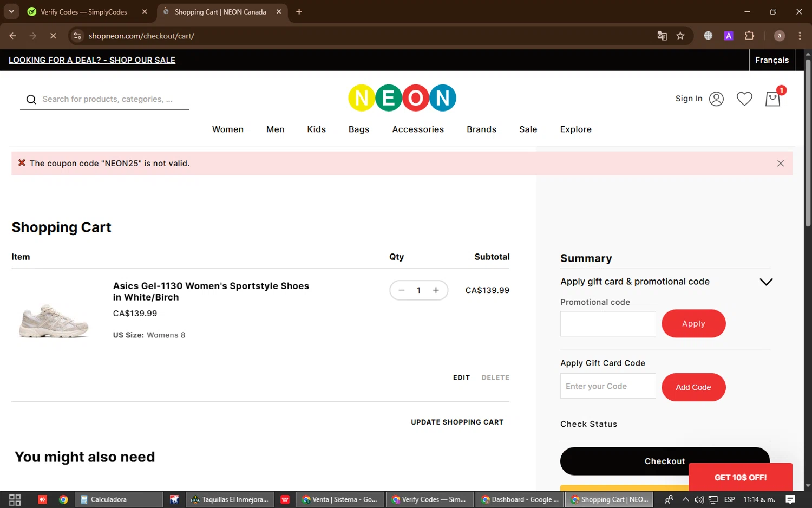Open the wishlist heart icon
The height and width of the screenshot is (508, 812).
(x=744, y=99)
